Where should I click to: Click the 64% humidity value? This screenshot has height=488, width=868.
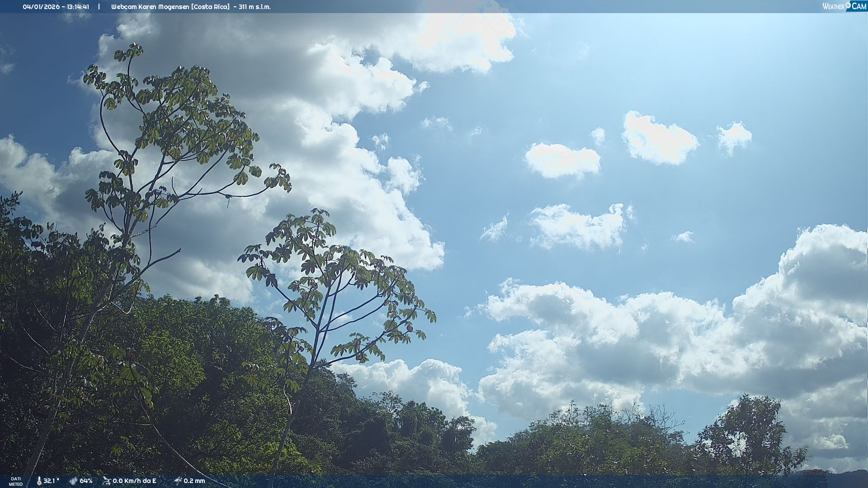[x=86, y=481]
